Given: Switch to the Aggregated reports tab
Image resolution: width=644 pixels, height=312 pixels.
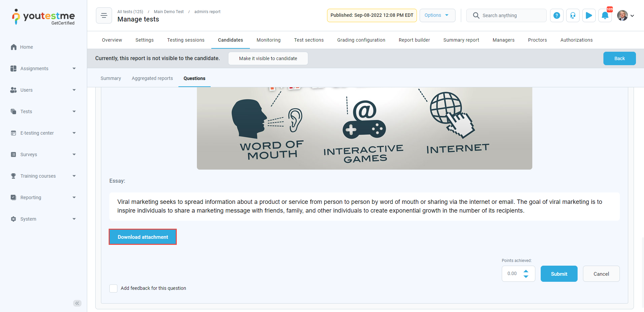Looking at the screenshot, I should [x=152, y=78].
